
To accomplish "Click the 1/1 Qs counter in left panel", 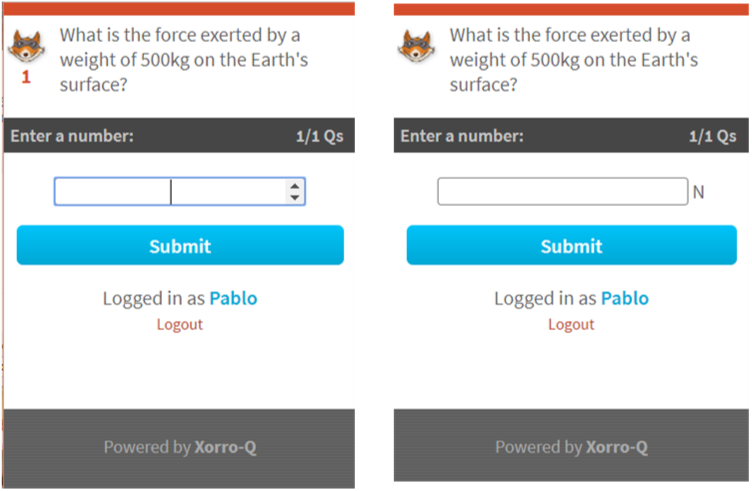I will (319, 136).
